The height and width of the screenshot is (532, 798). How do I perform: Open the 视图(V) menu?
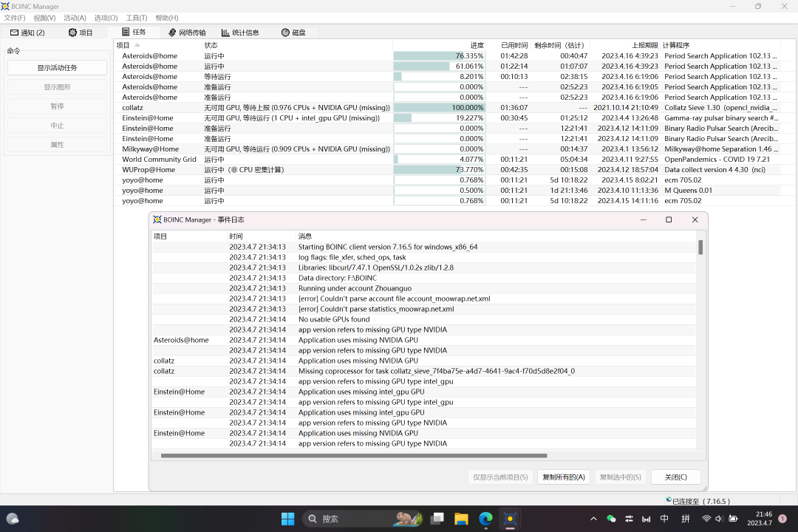[44, 18]
